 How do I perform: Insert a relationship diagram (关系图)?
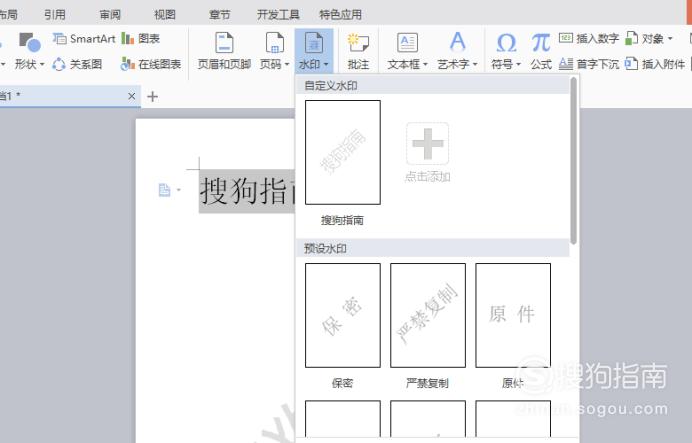tap(77, 64)
